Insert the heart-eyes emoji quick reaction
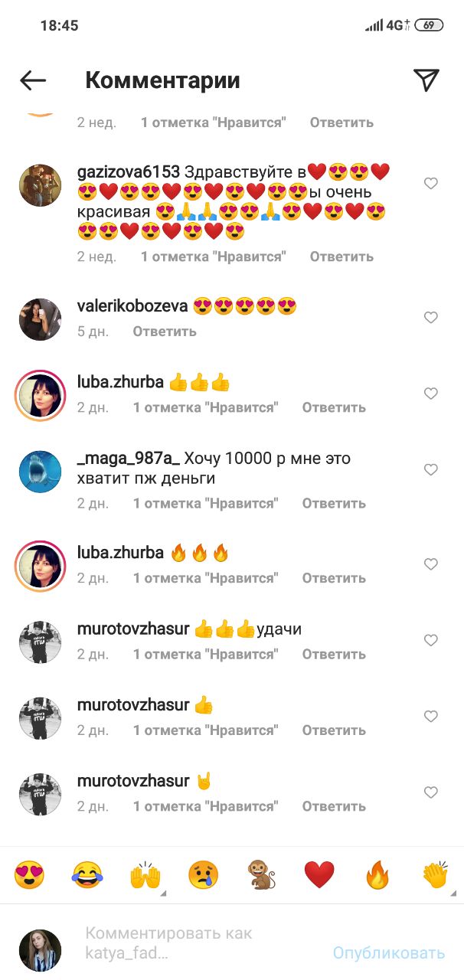Screen dimensions: 464x980 point(29,874)
